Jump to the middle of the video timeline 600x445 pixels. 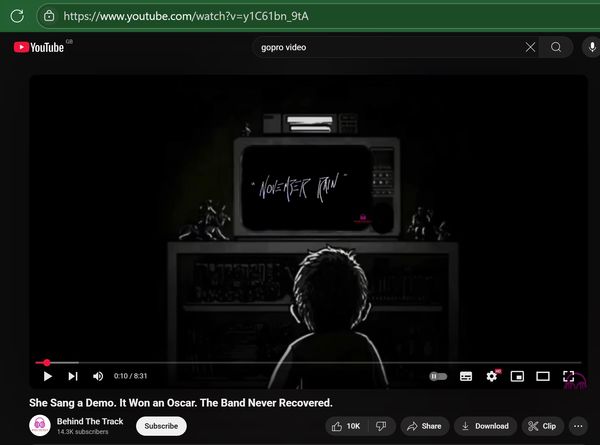pyautogui.click(x=308, y=362)
